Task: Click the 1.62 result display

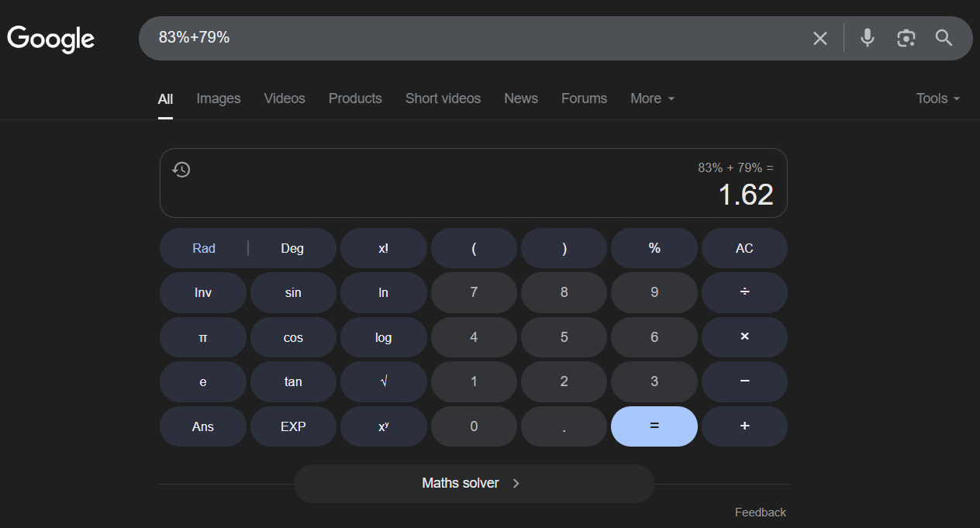Action: (746, 195)
